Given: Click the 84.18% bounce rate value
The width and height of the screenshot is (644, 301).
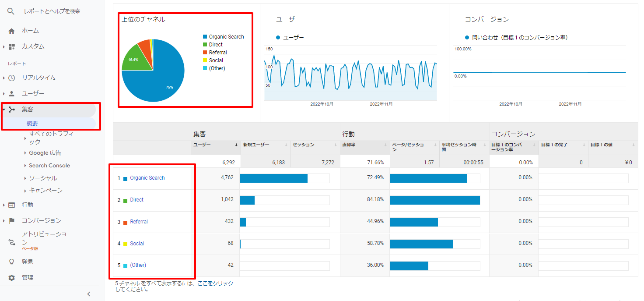Looking at the screenshot, I should [375, 200].
